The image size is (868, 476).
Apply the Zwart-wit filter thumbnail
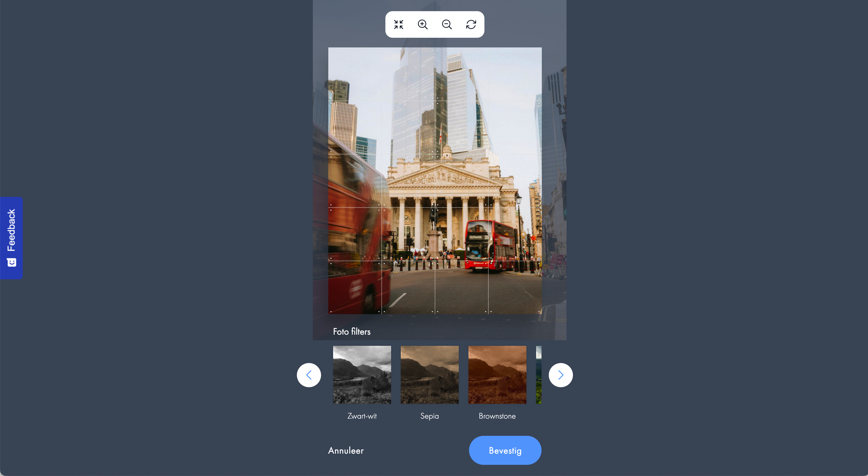[x=362, y=375]
